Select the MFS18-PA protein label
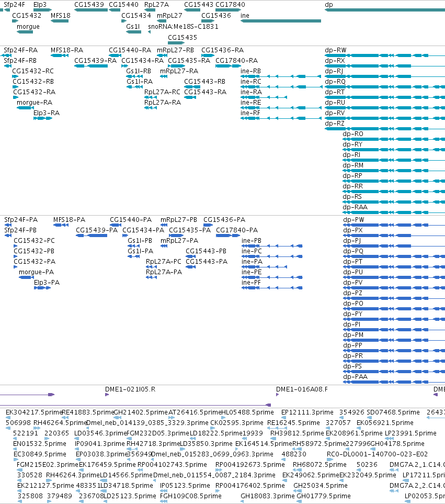The height and width of the screenshot is (504, 445). click(x=69, y=220)
